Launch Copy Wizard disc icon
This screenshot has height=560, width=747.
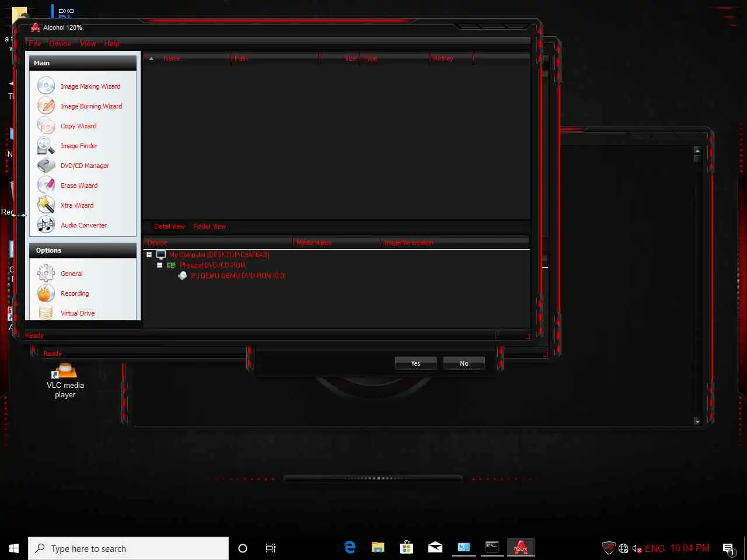(46, 125)
